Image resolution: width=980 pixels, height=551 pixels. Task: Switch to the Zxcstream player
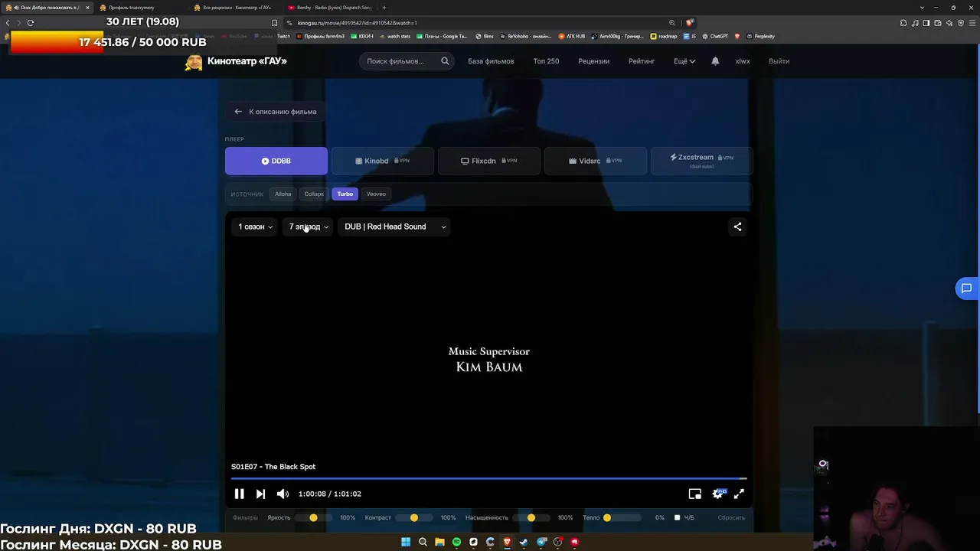click(x=702, y=161)
